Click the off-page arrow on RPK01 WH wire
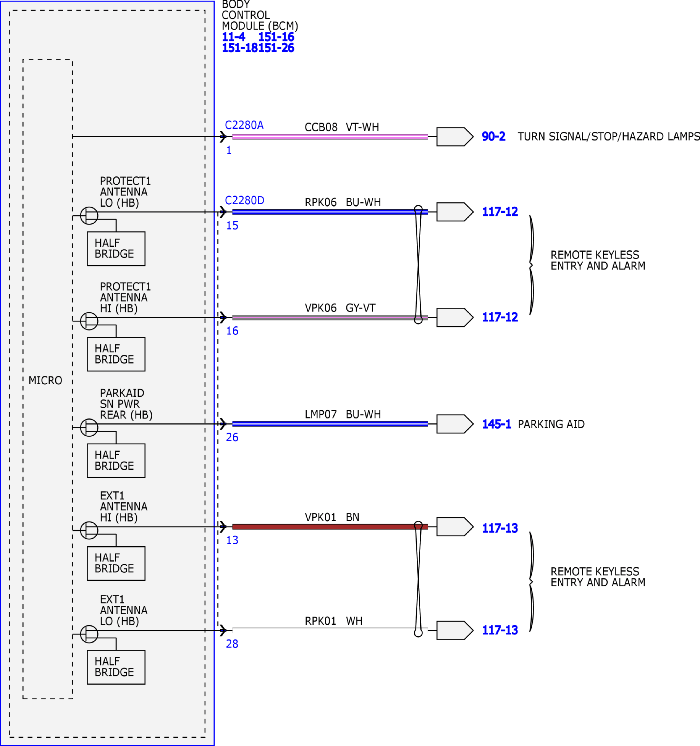The image size is (700, 746). coord(455,630)
